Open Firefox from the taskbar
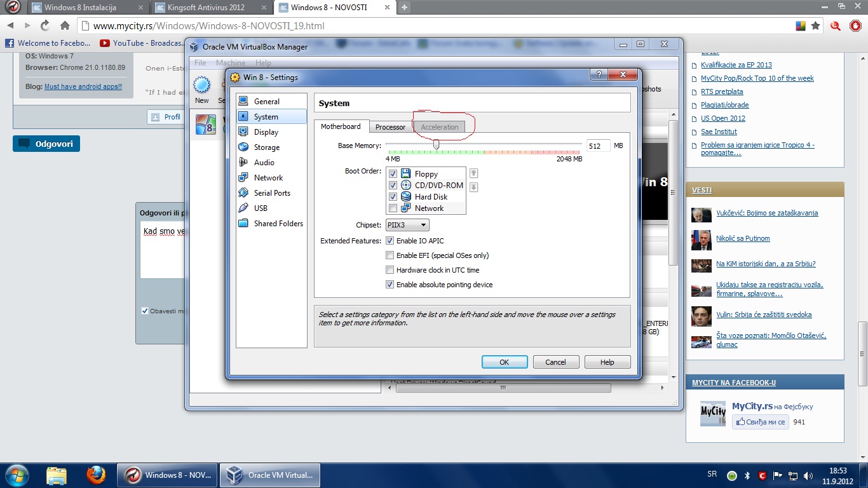Screen dimensions: 868x488 (97, 475)
